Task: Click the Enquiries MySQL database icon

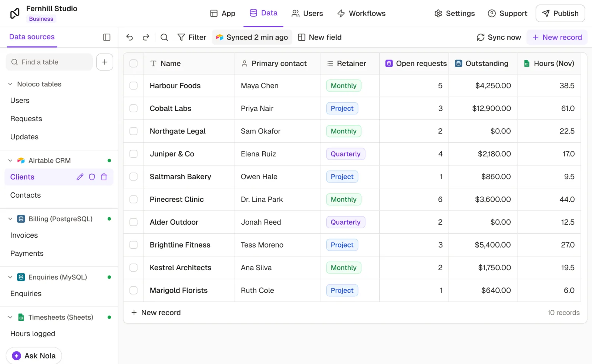Action: point(21,277)
